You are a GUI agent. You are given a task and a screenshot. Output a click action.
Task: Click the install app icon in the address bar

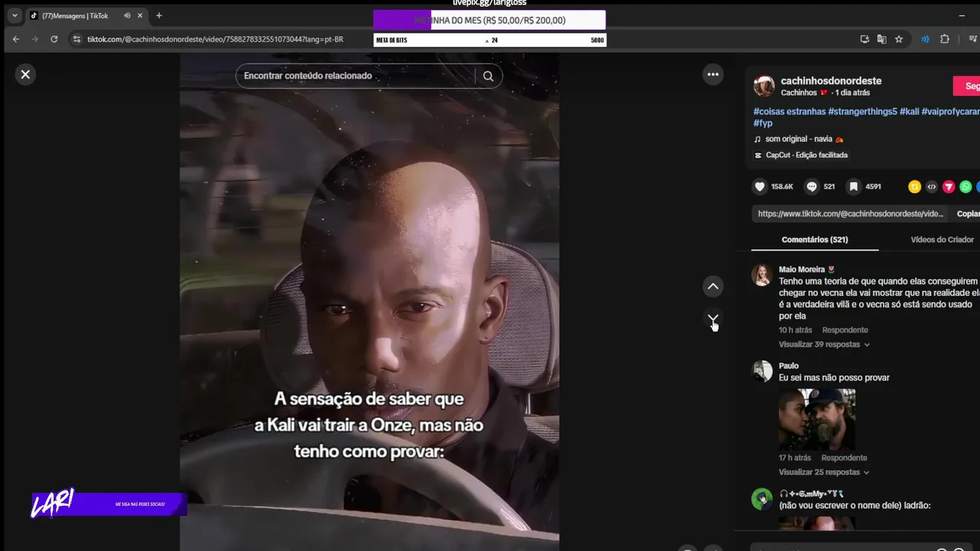coord(864,39)
